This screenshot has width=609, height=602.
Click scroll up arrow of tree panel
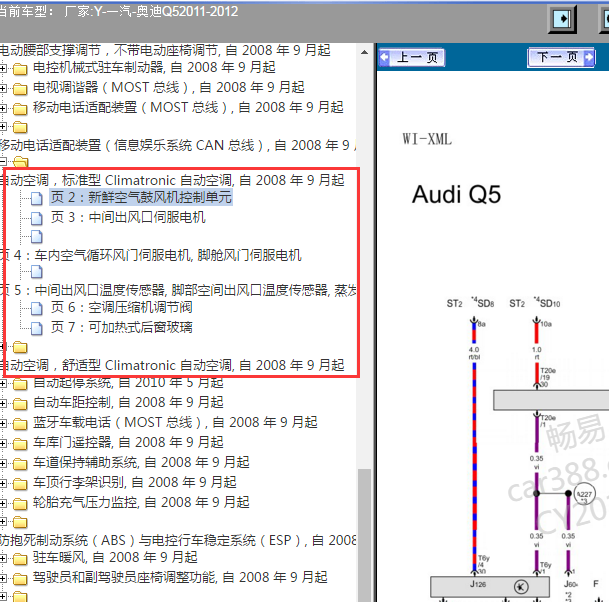click(x=364, y=52)
